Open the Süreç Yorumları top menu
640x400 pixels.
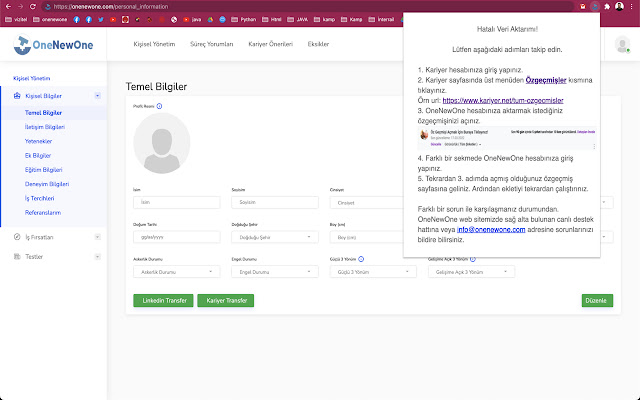(x=211, y=44)
